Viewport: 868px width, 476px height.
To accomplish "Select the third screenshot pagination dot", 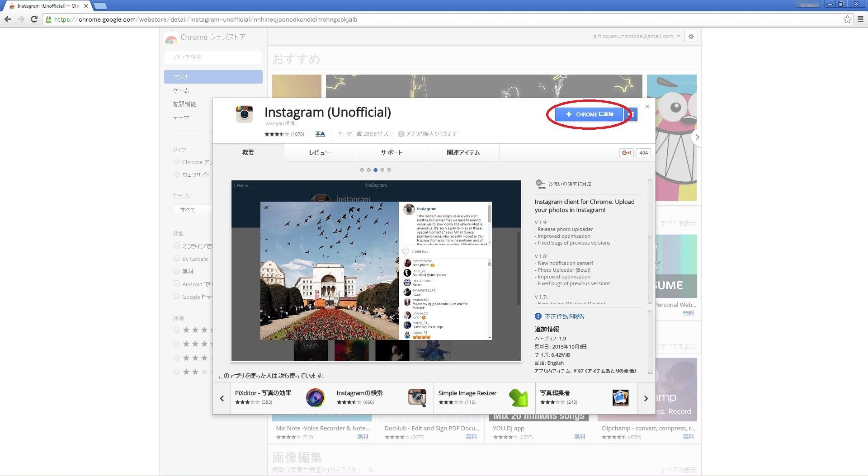I will coord(375,170).
